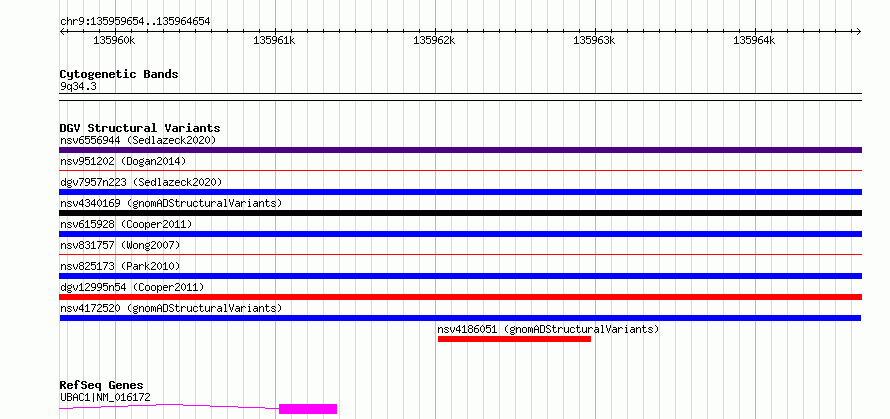Click the 135964k ruler tick label
This screenshot has height=419, width=890.
(x=755, y=40)
